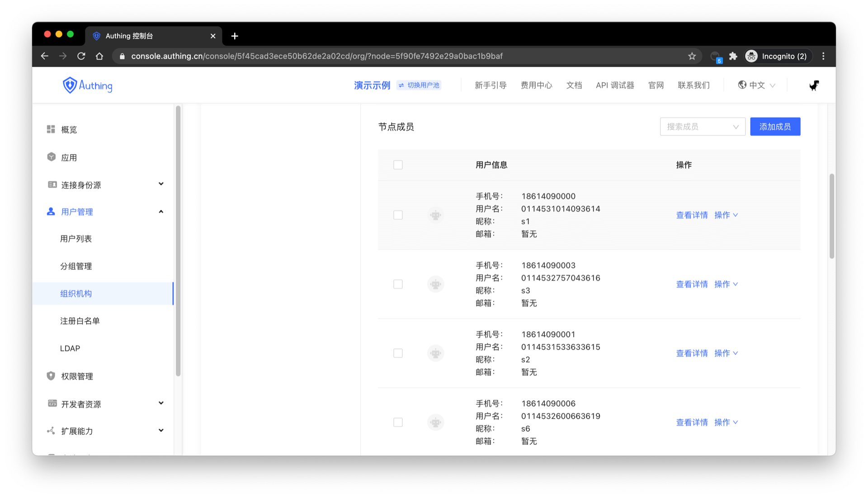Click the home icon in browser toolbar

coord(99,56)
